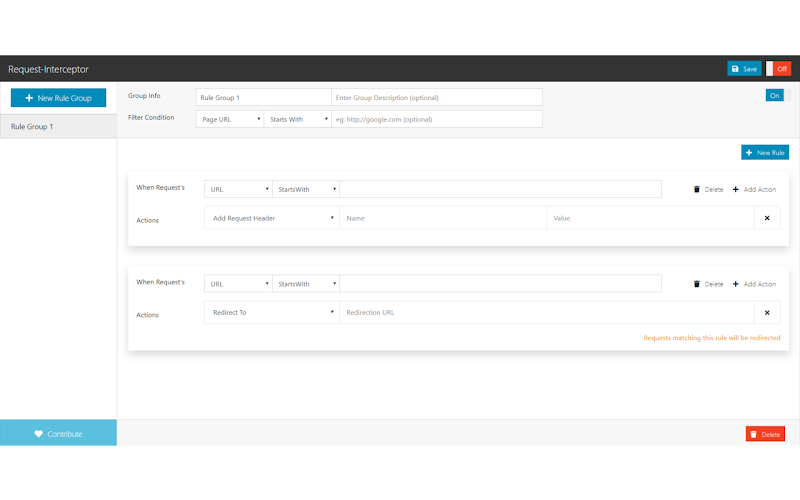Open the Starts With filter condition dropdown
The image size is (800, 500).
(297, 119)
